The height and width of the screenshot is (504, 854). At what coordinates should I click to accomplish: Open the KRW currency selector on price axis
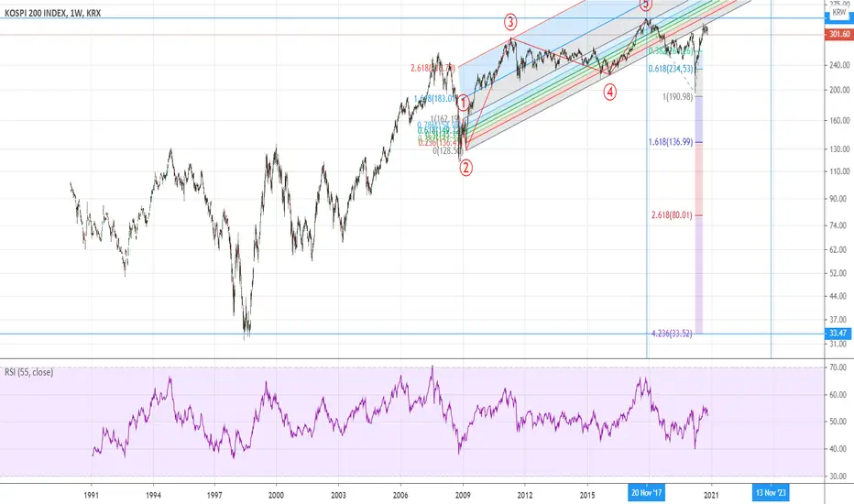[x=839, y=12]
